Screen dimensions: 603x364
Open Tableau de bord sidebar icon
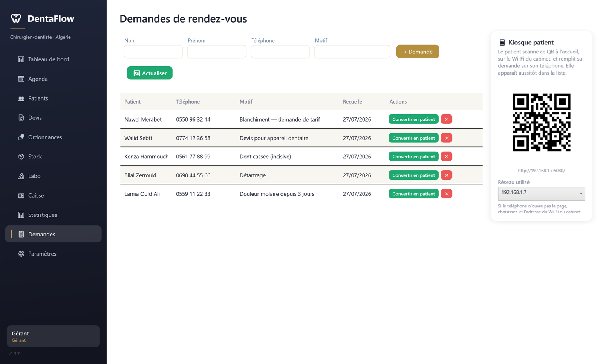(21, 59)
